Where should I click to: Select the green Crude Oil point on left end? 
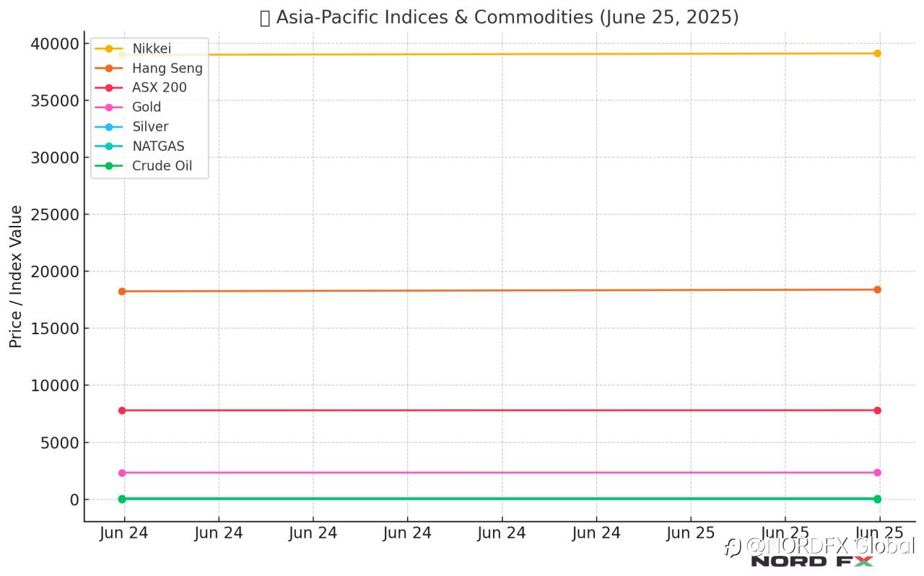pyautogui.click(x=122, y=499)
